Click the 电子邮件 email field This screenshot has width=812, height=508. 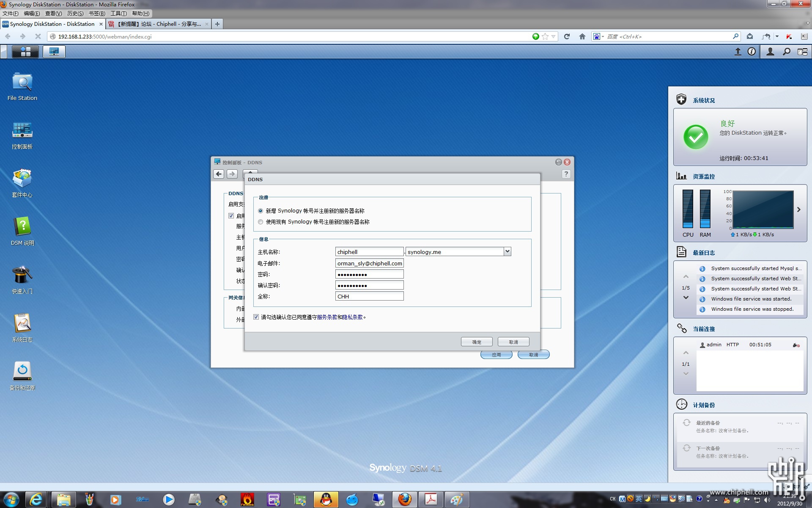(x=370, y=263)
